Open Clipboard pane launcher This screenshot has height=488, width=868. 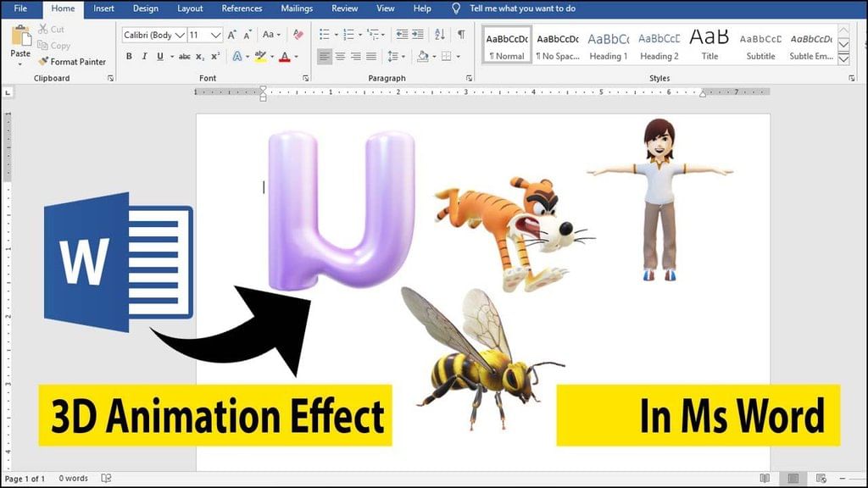point(110,79)
